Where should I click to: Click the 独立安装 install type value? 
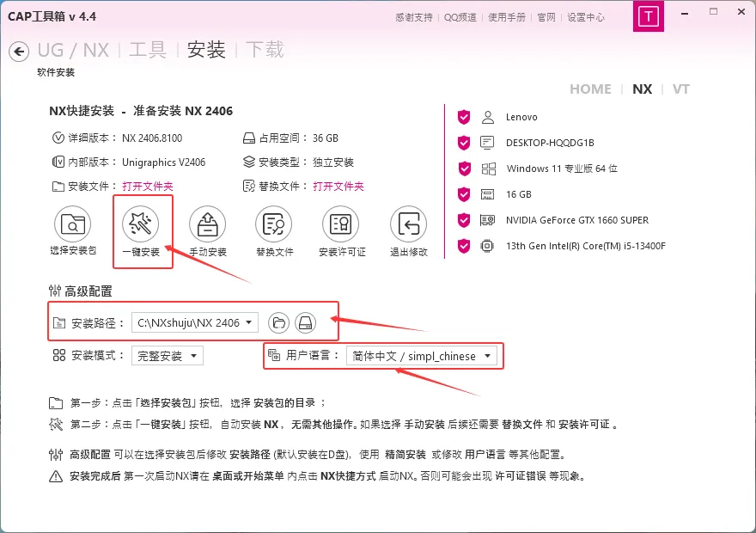333,162
